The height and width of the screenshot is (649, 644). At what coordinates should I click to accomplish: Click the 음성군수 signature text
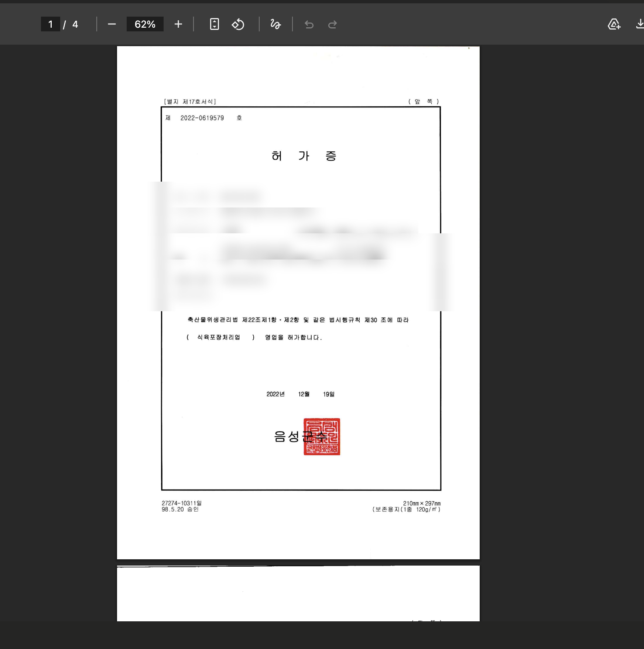(x=300, y=437)
